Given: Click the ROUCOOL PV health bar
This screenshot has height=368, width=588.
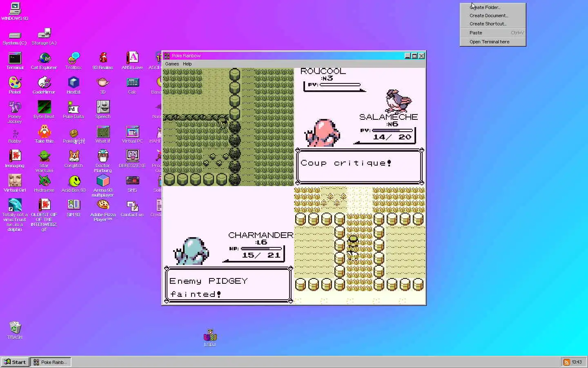Looking at the screenshot, I should click(340, 85).
